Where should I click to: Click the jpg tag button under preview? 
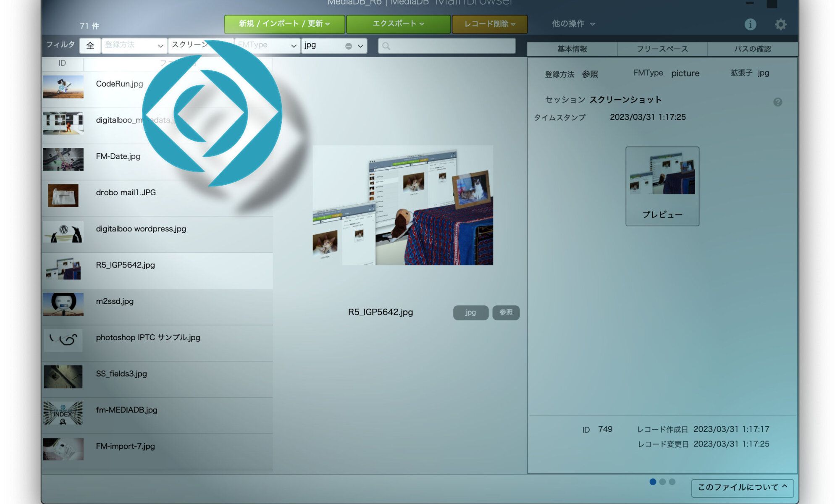pyautogui.click(x=470, y=312)
